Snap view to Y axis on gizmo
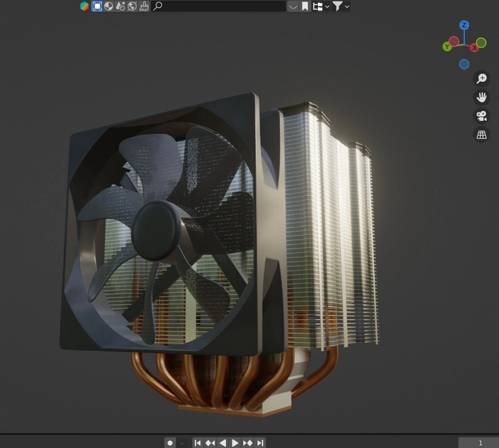Screen dimensions: 499x448 click(x=447, y=47)
